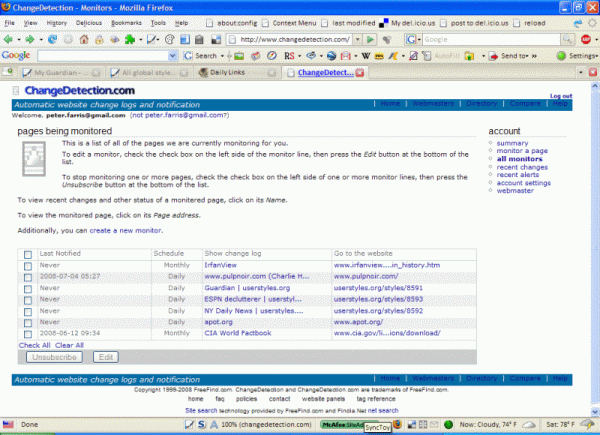Check the apot.org monitor checkbox
Screen dimensions: 600x435
(28, 323)
